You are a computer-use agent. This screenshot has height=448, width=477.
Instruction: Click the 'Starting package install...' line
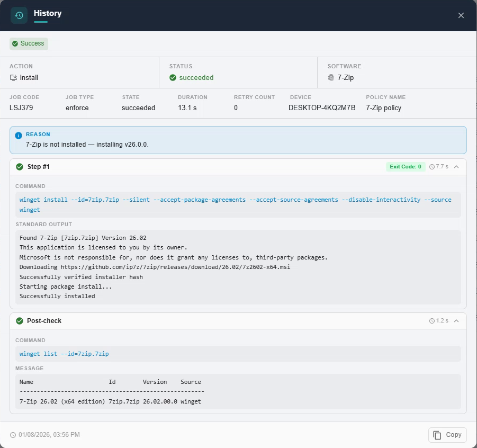point(66,286)
